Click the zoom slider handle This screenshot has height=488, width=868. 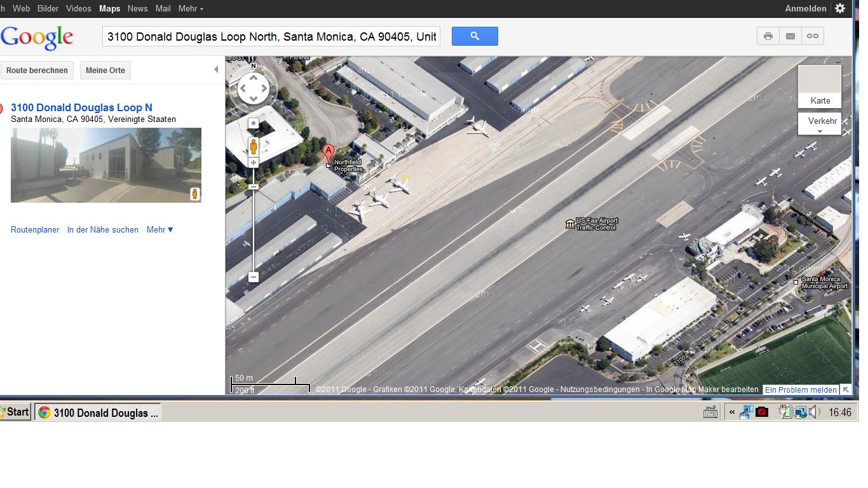click(254, 187)
